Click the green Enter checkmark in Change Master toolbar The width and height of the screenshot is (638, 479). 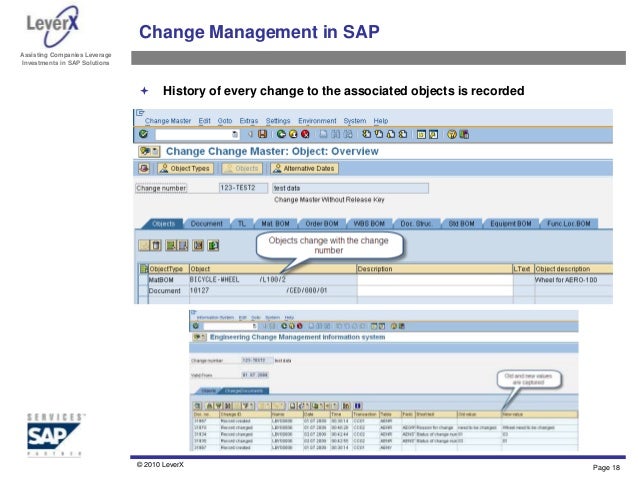143,134
